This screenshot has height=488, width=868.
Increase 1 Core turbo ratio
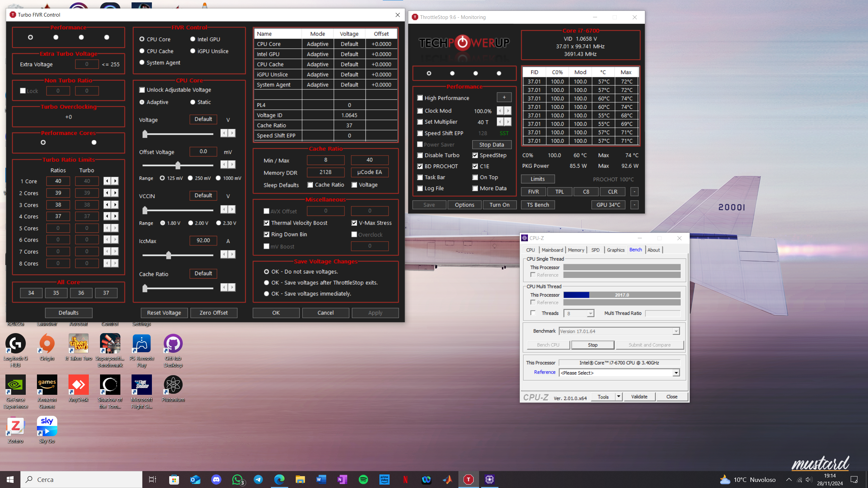115,181
